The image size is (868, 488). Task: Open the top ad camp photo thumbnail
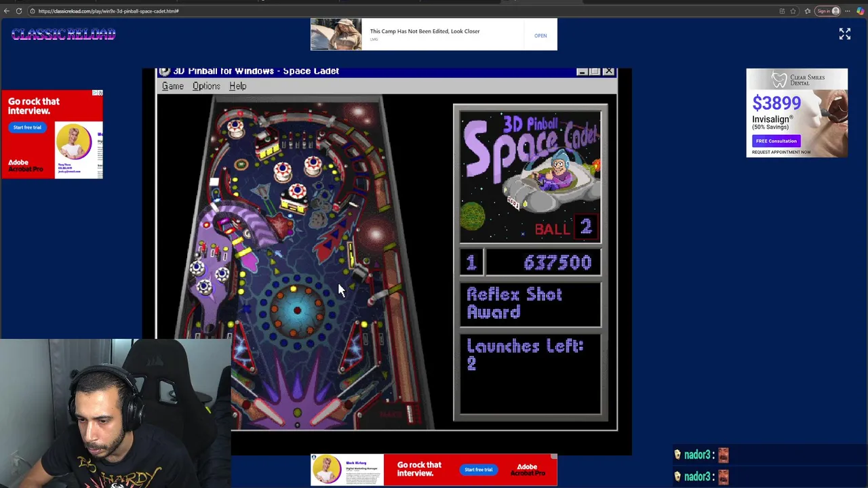(x=336, y=35)
